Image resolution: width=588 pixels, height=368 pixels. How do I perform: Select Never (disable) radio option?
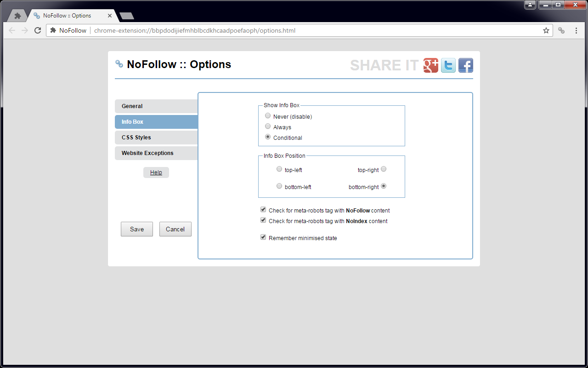click(x=268, y=116)
